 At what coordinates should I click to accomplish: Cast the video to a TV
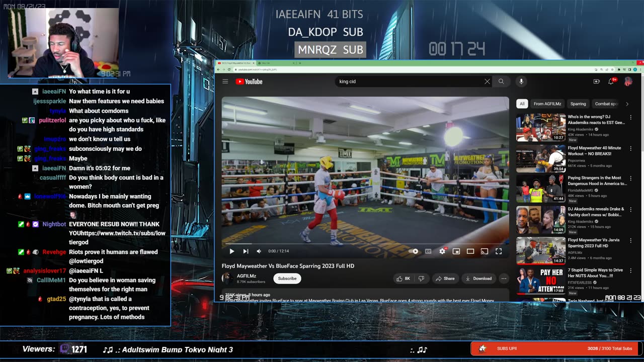[x=485, y=251]
